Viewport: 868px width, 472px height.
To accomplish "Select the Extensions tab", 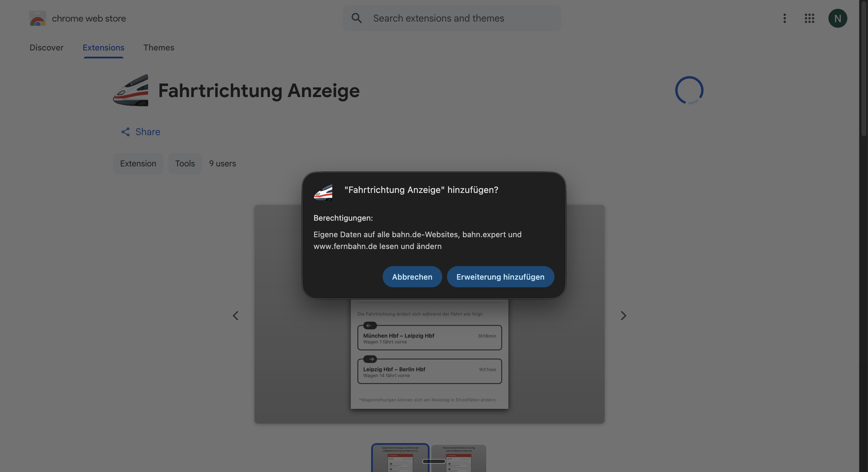I will (x=103, y=47).
